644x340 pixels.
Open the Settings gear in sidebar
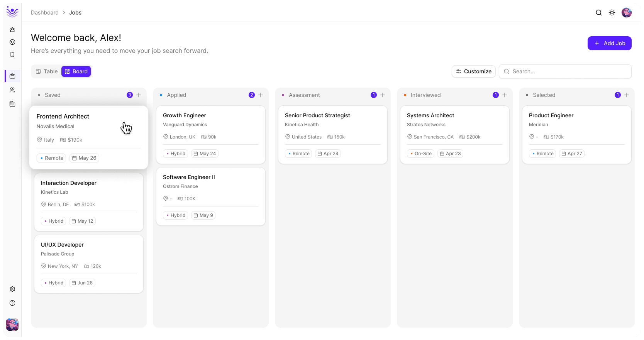point(12,289)
